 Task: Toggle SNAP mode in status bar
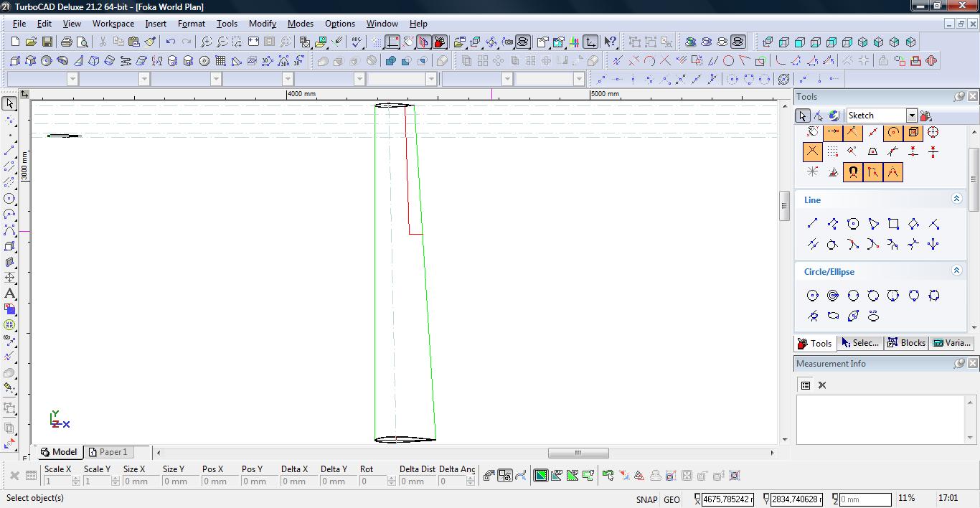point(646,499)
